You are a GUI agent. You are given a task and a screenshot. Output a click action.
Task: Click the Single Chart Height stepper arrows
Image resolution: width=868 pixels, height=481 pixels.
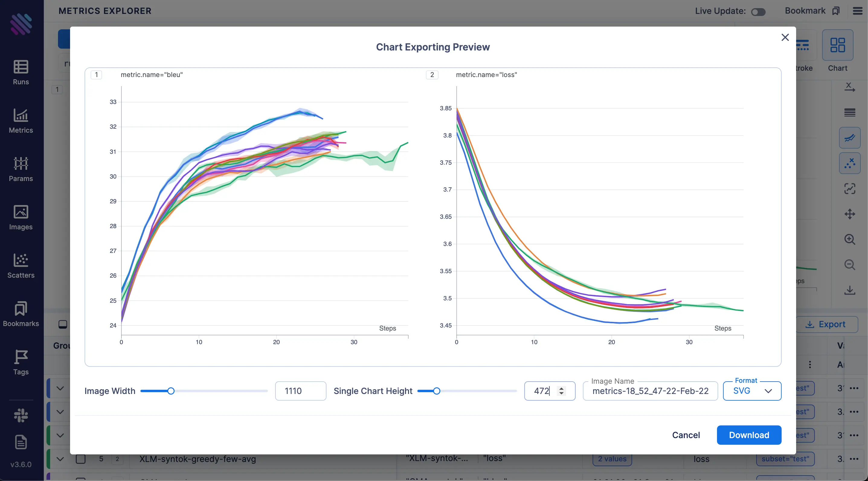point(561,391)
